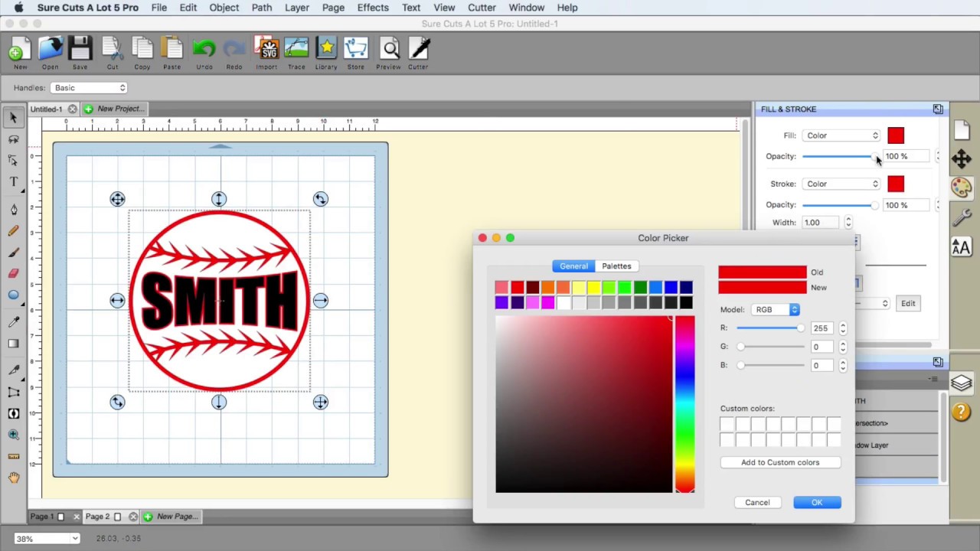The width and height of the screenshot is (980, 551).
Task: Open the Text properties AA panel icon
Action: click(x=962, y=246)
